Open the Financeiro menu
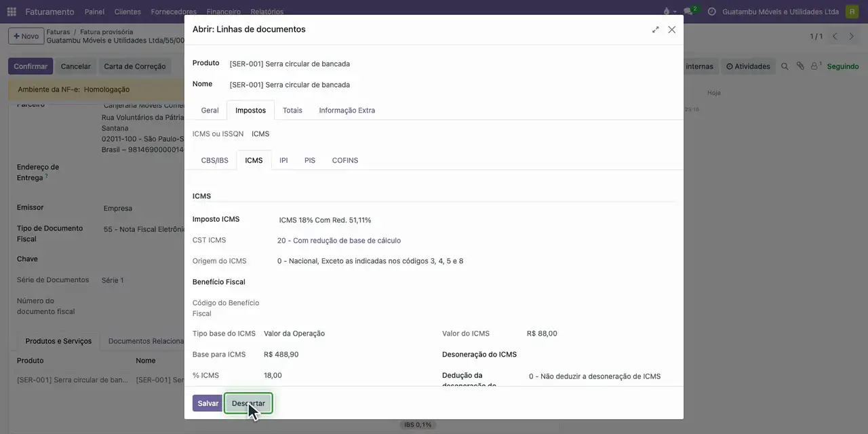The width and height of the screenshot is (868, 434). coord(224,12)
